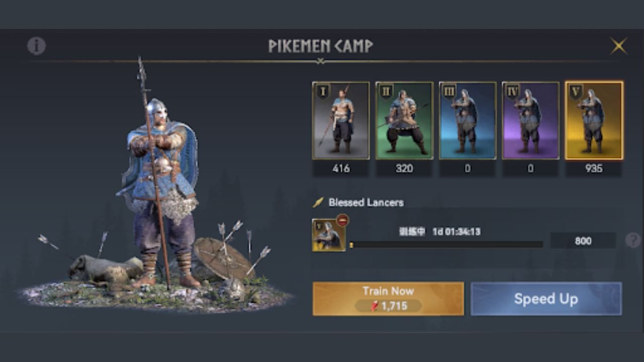Select the tier IV purple pikeman card
The height and width of the screenshot is (362, 644).
[531, 121]
